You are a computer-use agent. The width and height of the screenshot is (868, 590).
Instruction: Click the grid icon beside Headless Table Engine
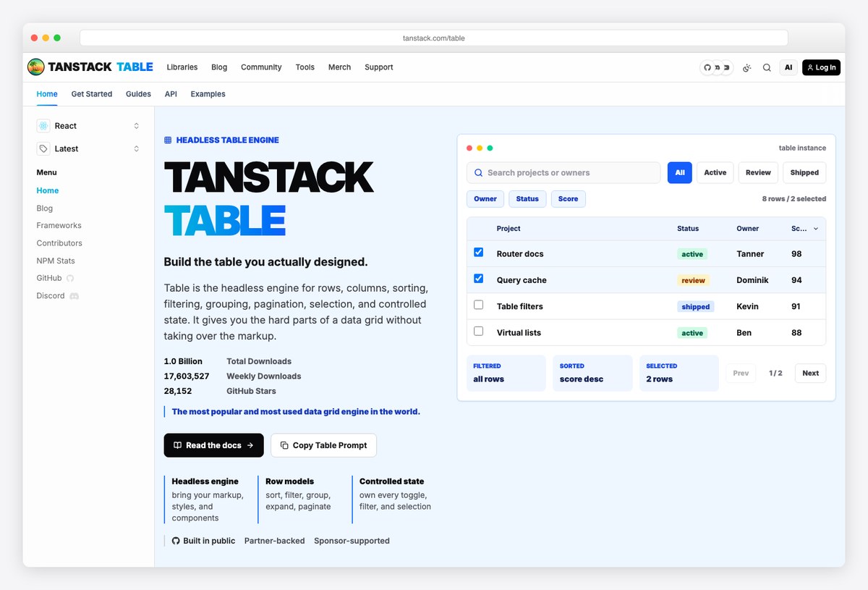point(168,140)
